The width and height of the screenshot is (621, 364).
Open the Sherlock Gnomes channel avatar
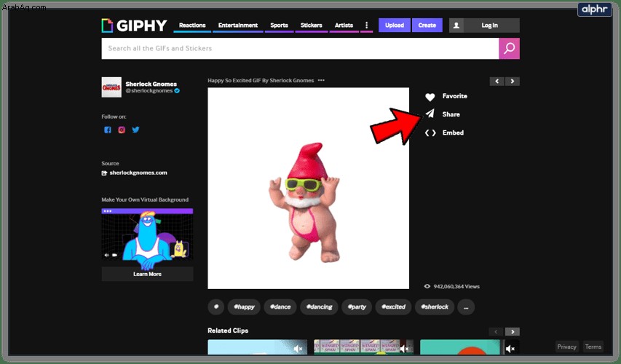pos(111,87)
